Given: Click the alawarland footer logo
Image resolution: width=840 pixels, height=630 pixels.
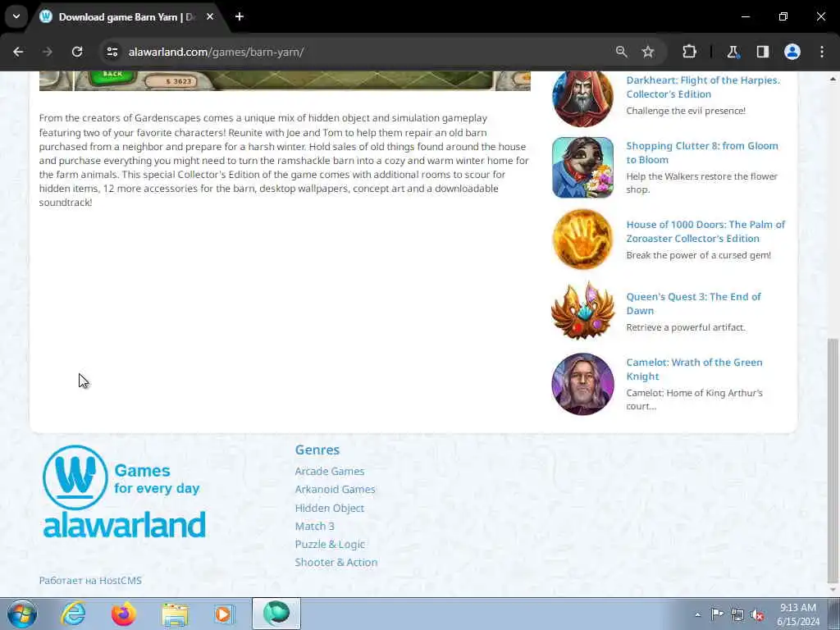Looking at the screenshot, I should click(x=124, y=492).
